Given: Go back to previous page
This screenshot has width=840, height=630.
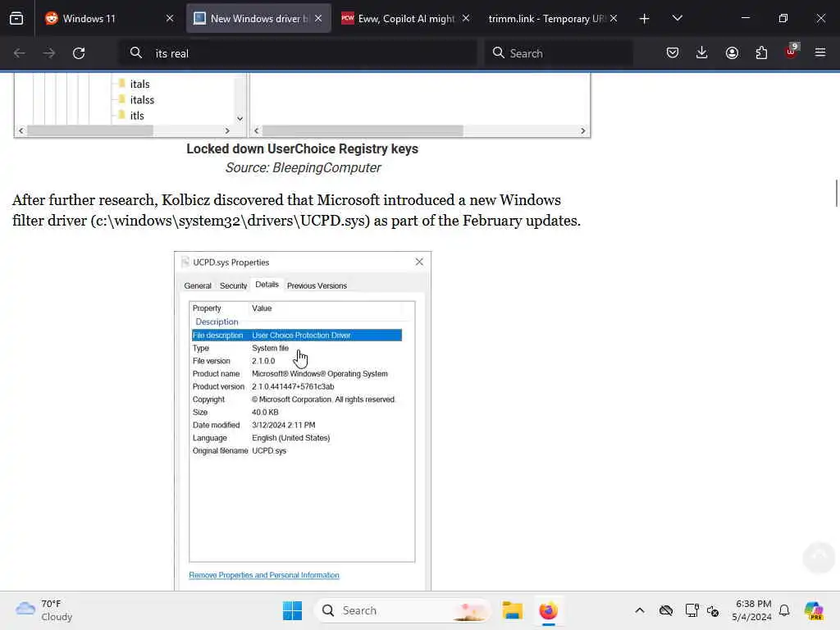Looking at the screenshot, I should 20,53.
